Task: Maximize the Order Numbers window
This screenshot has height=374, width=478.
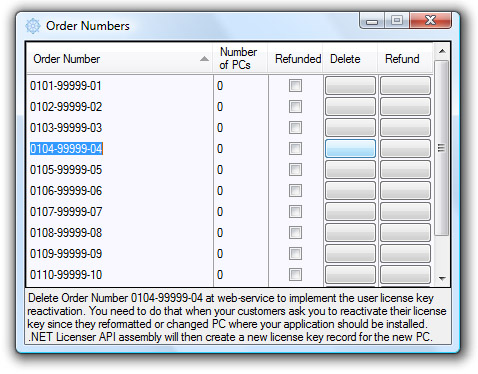Action: point(397,21)
